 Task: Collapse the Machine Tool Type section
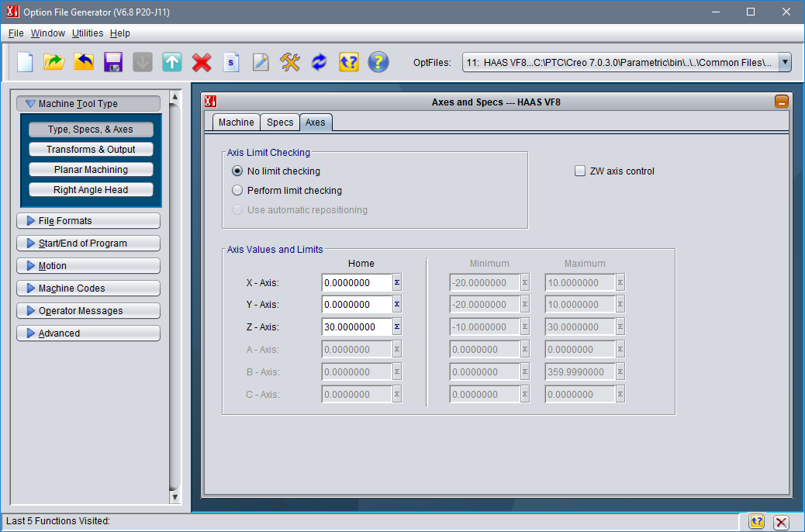88,103
